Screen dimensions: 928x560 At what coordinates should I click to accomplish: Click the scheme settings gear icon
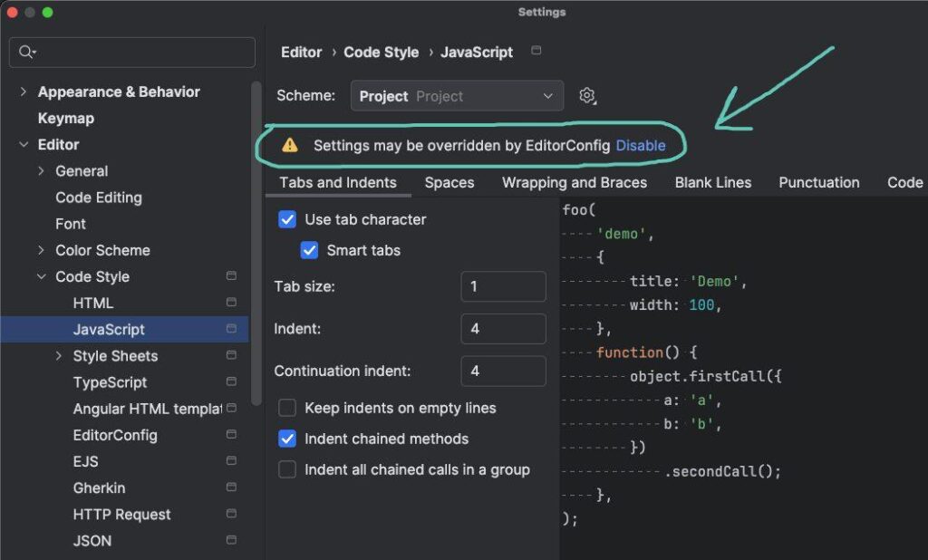[x=587, y=96]
